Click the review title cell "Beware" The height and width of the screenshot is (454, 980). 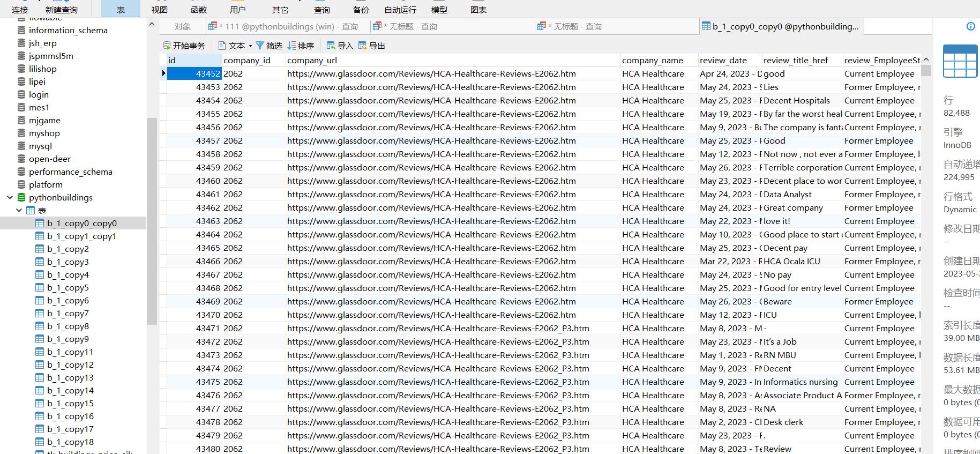coord(802,301)
